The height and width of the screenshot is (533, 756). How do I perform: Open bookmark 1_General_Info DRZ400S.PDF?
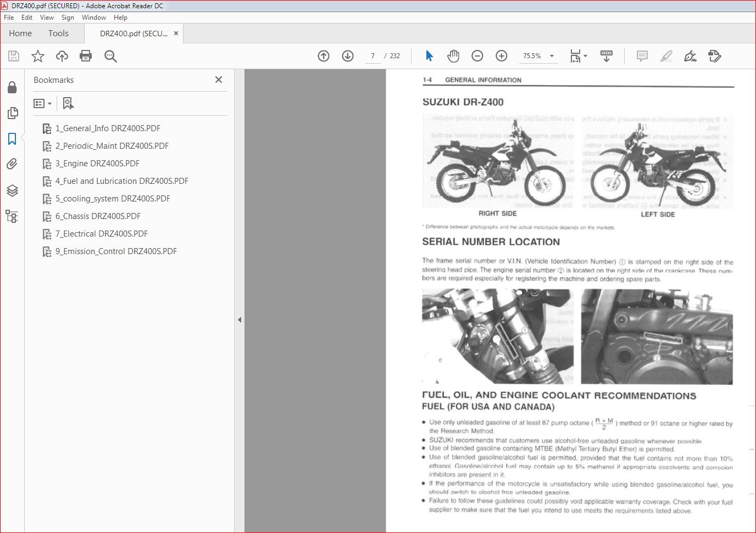108,128
